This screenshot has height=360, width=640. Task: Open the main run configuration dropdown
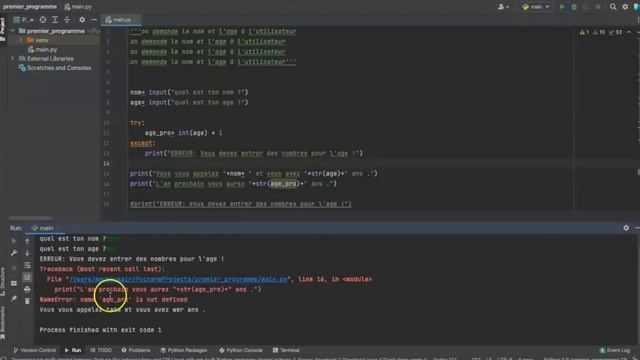tap(536, 7)
